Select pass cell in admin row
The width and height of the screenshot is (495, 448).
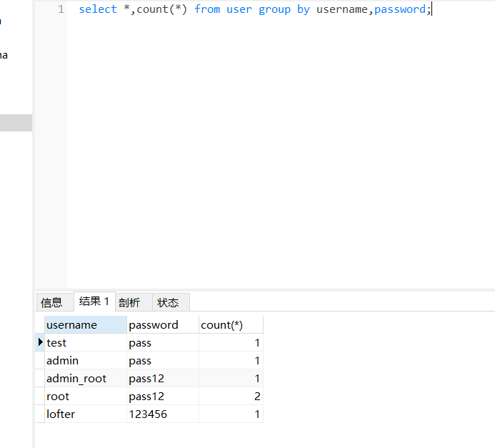(163, 361)
